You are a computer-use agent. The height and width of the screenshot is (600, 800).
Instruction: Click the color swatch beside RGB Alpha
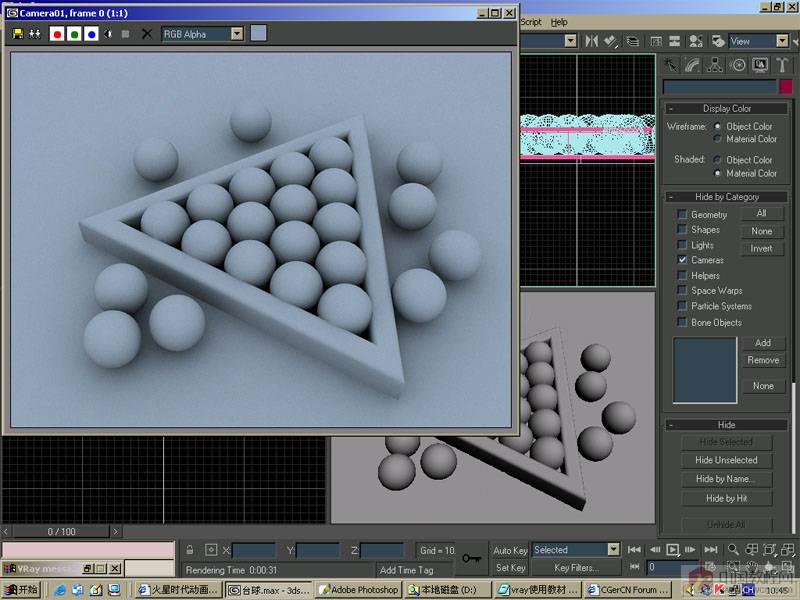tap(259, 34)
